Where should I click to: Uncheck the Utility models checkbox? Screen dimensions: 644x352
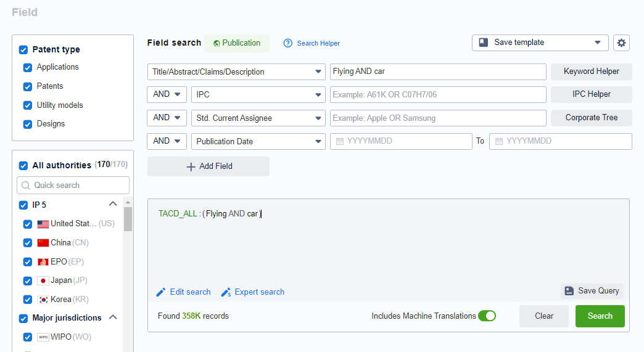click(27, 105)
